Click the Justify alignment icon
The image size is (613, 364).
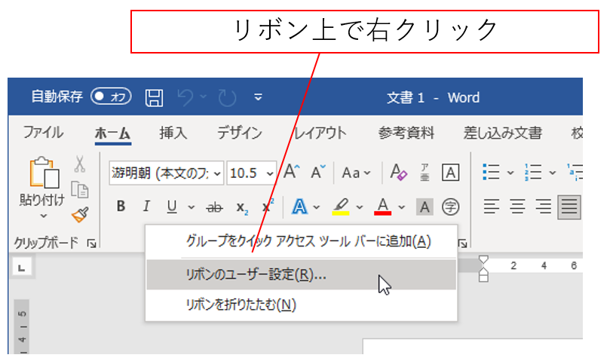point(569,206)
